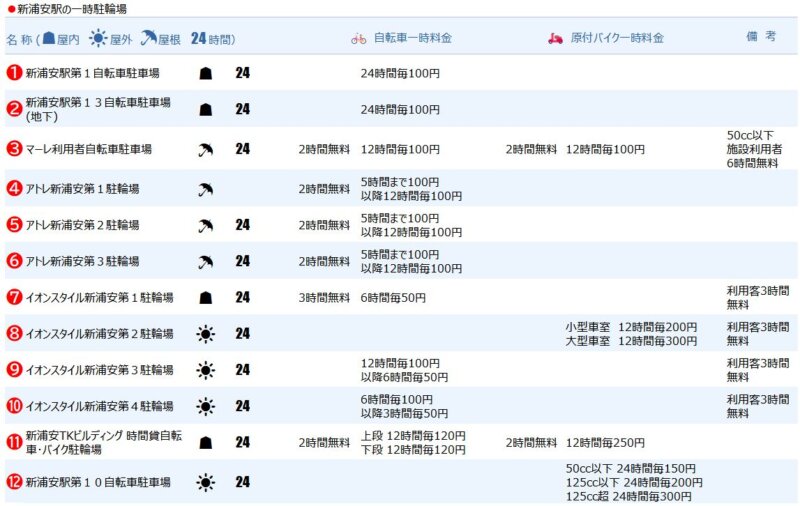Click the 屋外 sun legend icon
Image resolution: width=800 pixels, height=506 pixels.
(97, 39)
